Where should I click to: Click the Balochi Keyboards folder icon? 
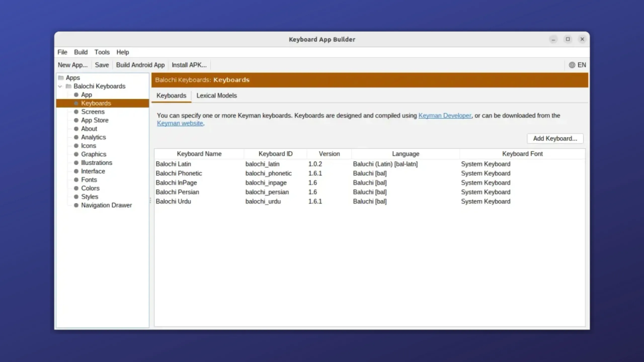[68, 86]
